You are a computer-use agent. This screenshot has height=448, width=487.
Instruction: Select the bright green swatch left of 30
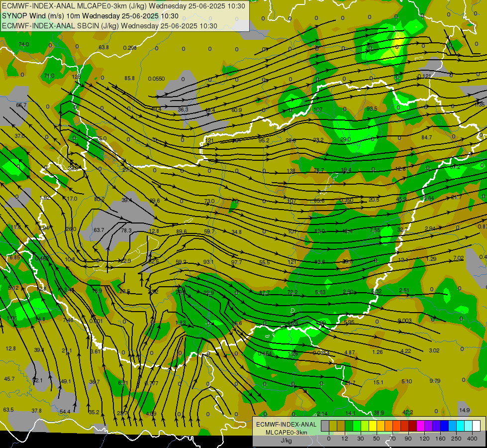pyautogui.click(x=357, y=426)
